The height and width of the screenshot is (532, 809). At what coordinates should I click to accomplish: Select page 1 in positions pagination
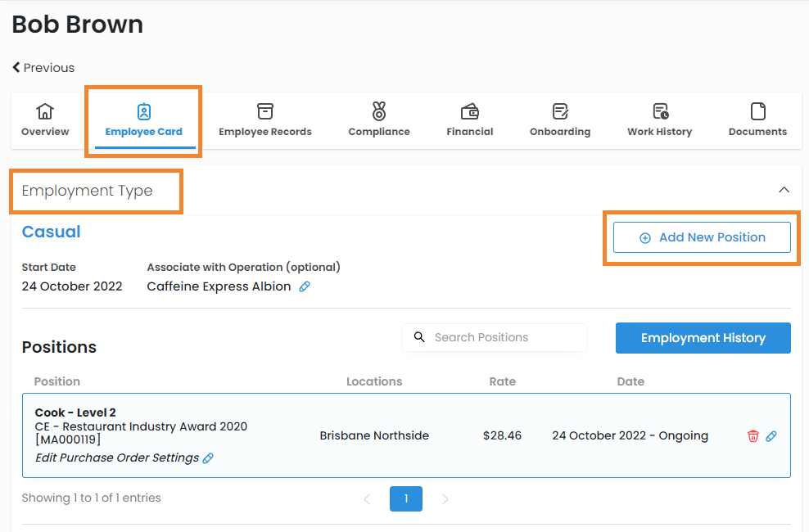click(x=406, y=498)
